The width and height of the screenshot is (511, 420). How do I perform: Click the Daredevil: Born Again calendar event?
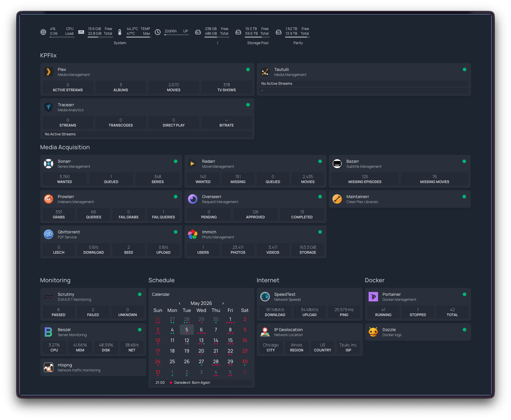[x=202, y=383]
